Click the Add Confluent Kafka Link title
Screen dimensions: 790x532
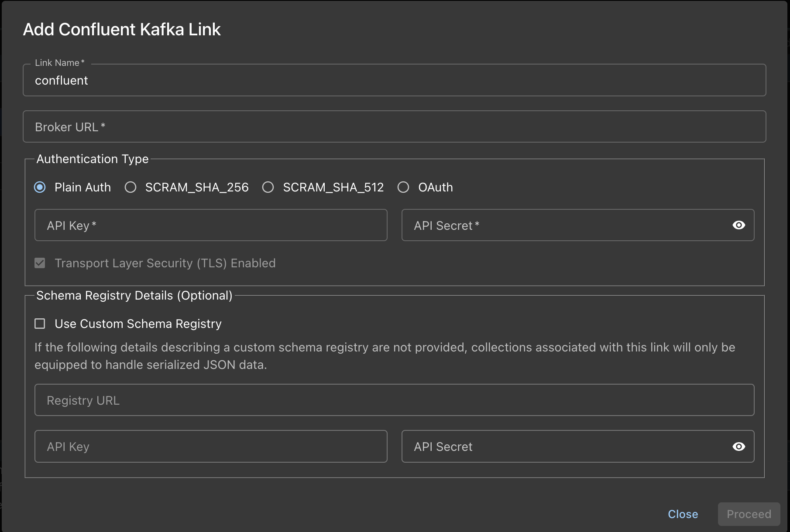pos(122,29)
